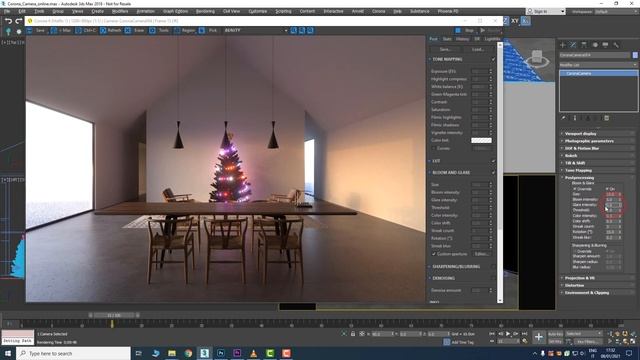Toggle the TONE MAPPING section checkmark

493,60
